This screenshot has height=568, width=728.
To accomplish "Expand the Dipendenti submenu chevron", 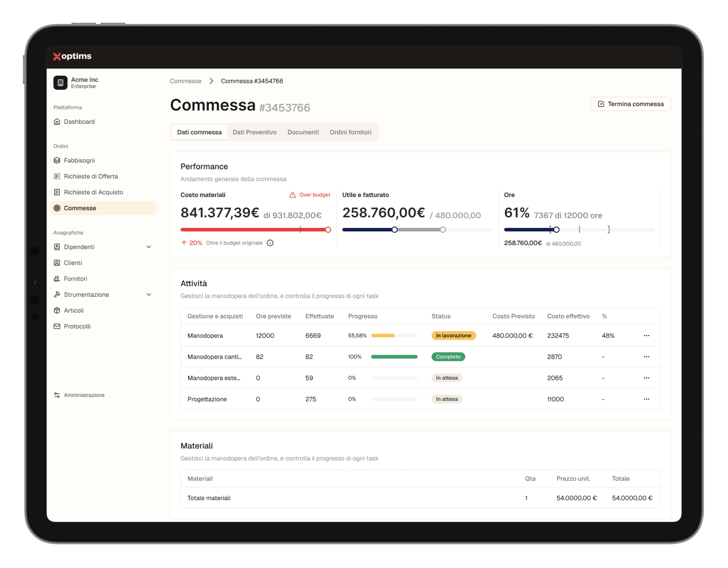I will [x=149, y=247].
